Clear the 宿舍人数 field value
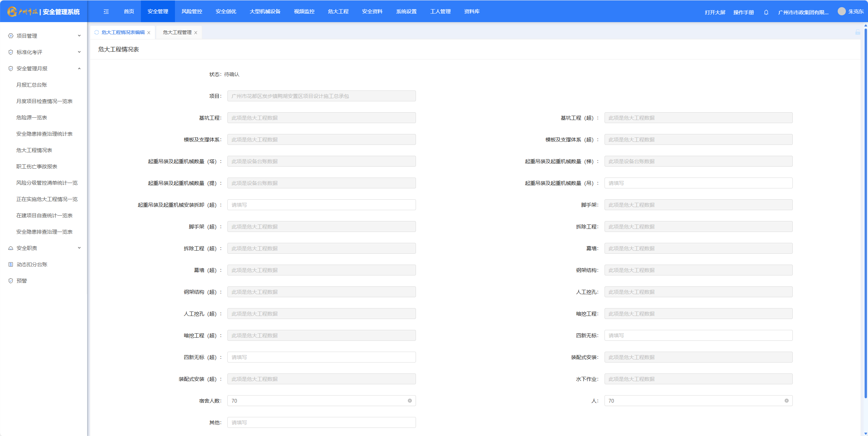The width and height of the screenshot is (868, 436). 409,401
